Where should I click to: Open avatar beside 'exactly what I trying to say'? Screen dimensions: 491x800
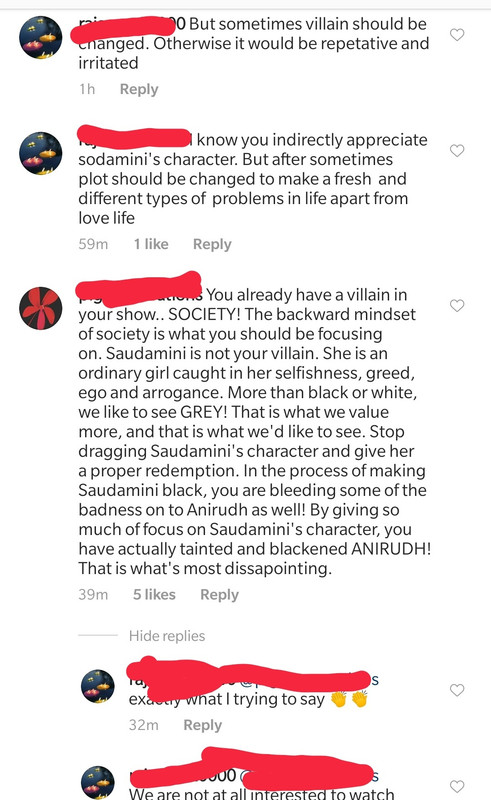[x=98, y=686]
